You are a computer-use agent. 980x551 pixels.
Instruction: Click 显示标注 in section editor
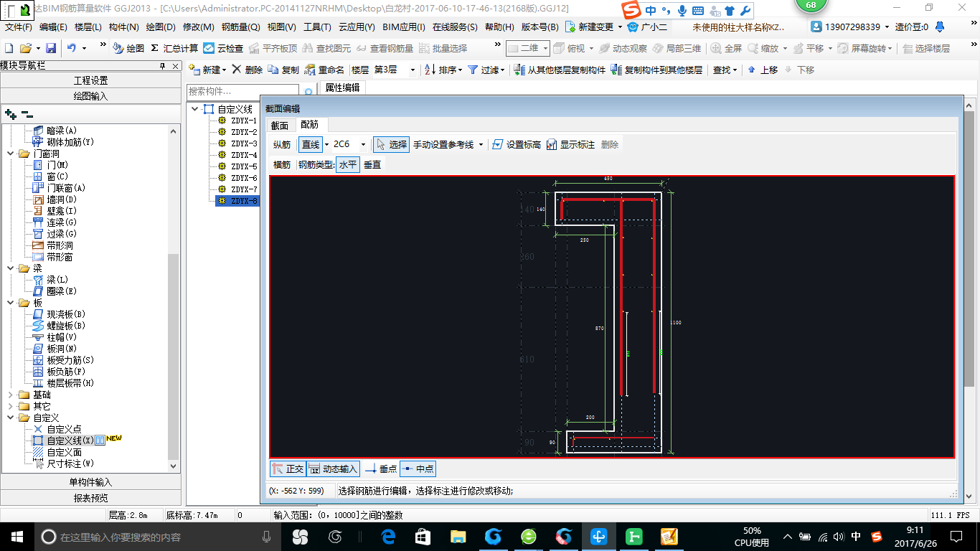pos(570,144)
